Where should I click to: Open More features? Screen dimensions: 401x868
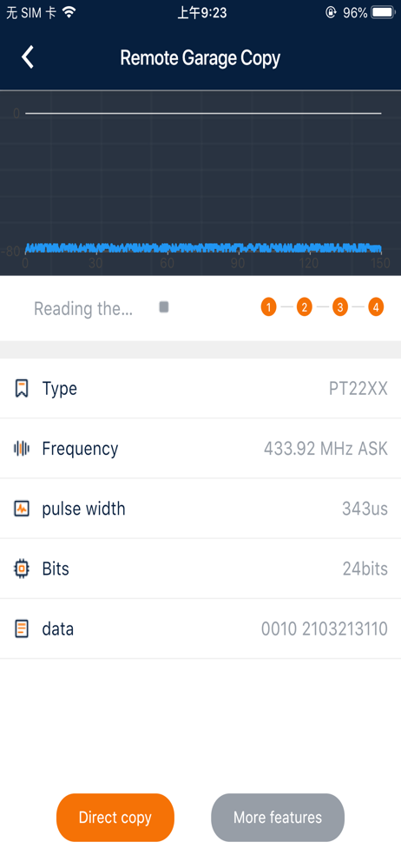click(278, 818)
